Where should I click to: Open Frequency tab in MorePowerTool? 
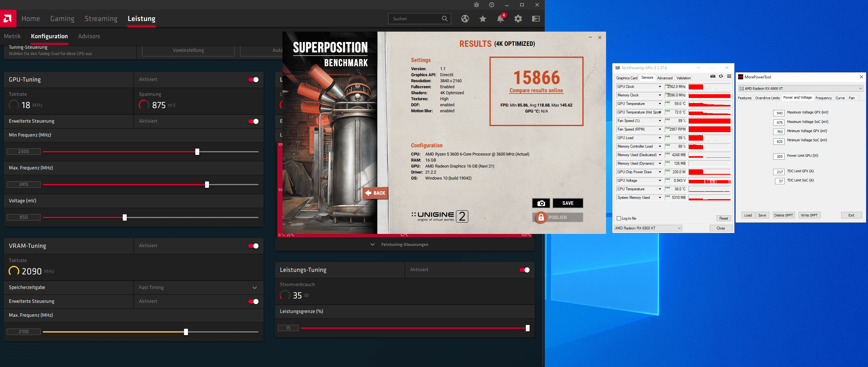[823, 98]
